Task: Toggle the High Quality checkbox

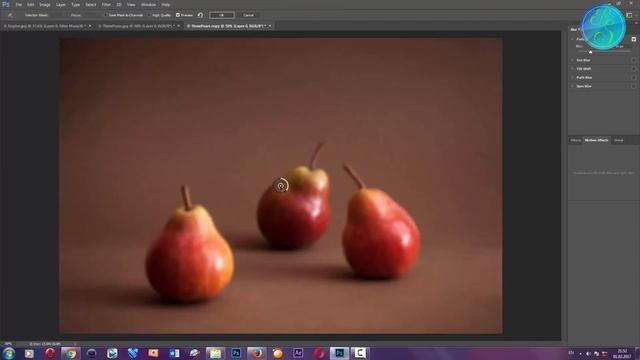Action: click(149, 15)
